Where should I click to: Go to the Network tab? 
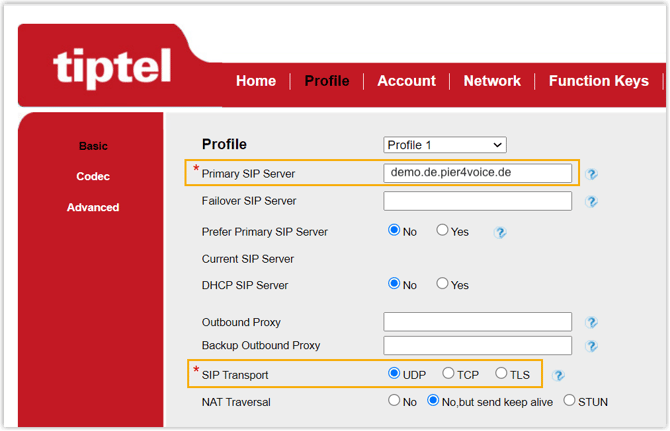492,81
